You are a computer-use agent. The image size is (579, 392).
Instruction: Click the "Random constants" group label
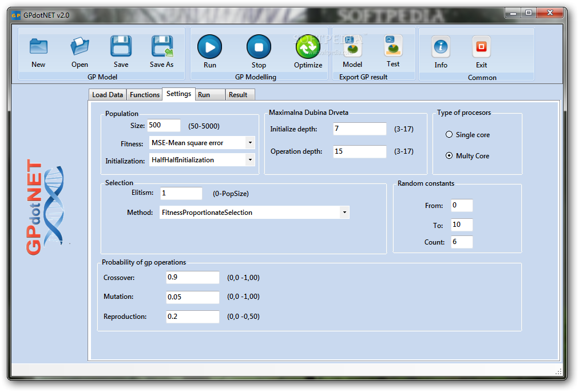pos(426,183)
